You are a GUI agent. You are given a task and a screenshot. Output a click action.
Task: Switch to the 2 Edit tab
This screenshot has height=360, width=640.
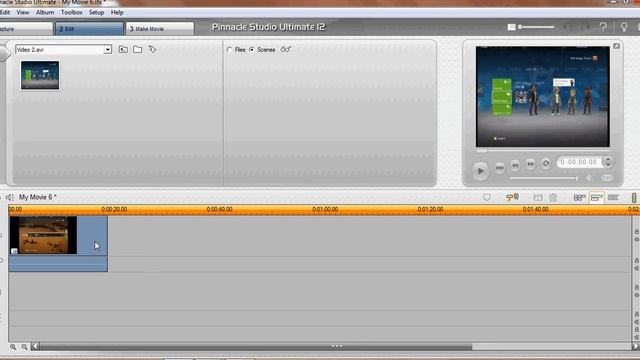point(89,29)
